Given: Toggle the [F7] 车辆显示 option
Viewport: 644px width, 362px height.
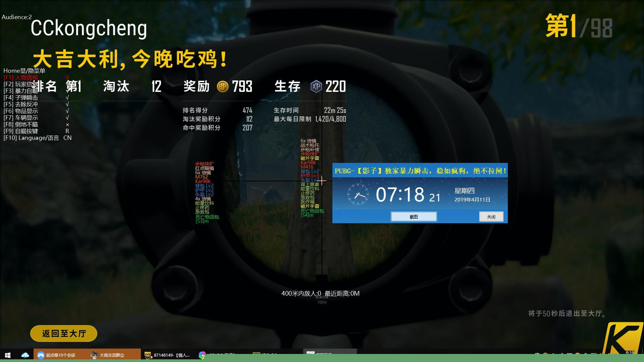Looking at the screenshot, I should pos(36,118).
